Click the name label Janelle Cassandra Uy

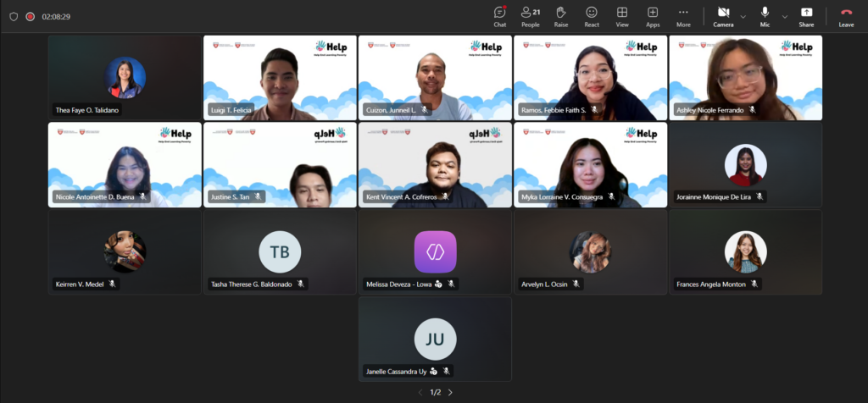pos(397,372)
